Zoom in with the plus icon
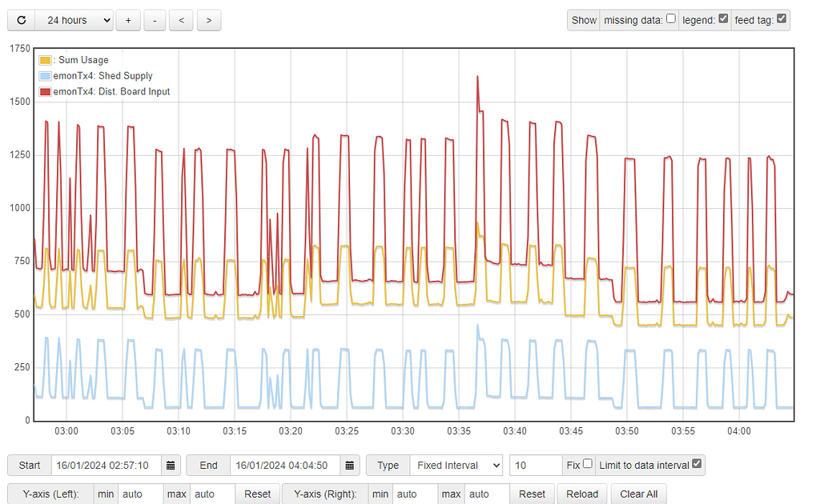The image size is (820, 504). pyautogui.click(x=128, y=20)
